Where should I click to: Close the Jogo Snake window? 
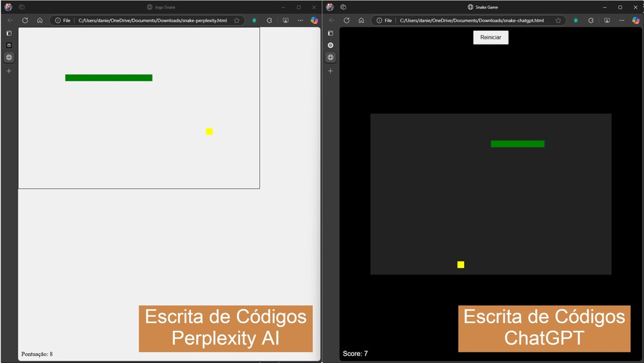[x=313, y=7]
